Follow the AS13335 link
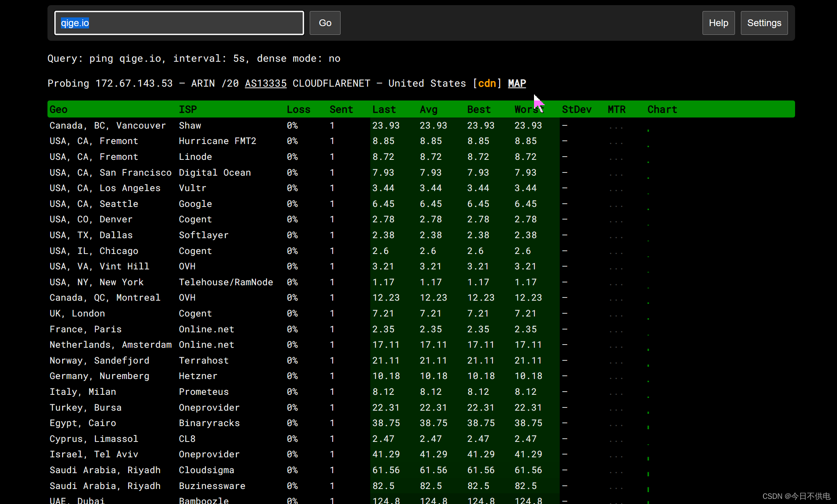The height and width of the screenshot is (504, 837). coord(265,83)
